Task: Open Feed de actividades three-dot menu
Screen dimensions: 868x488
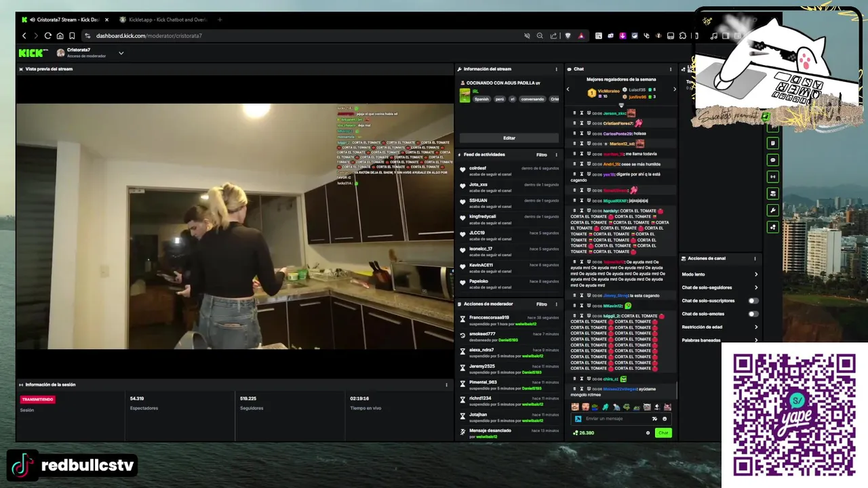Action: pyautogui.click(x=557, y=155)
